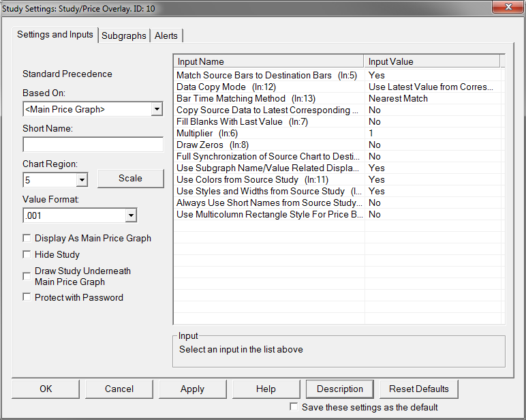Close the Study Settings dialog
The image size is (526, 420).
click(508, 7)
